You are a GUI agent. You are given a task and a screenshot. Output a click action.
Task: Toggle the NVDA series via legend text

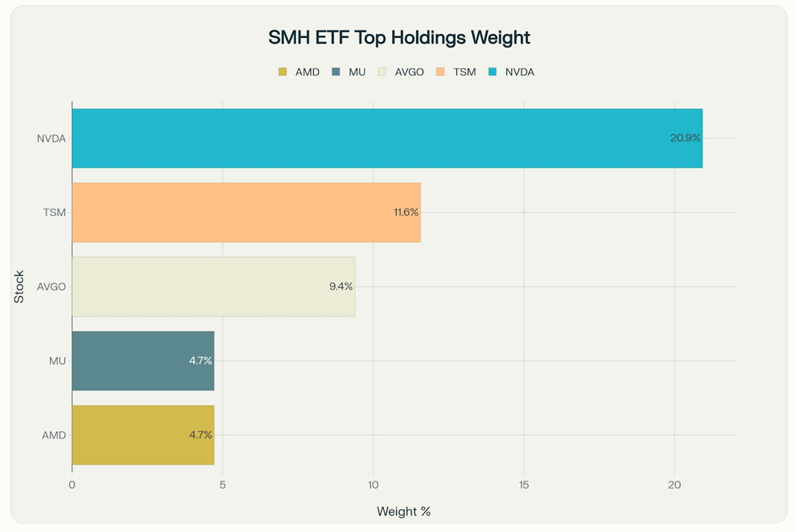coord(519,72)
